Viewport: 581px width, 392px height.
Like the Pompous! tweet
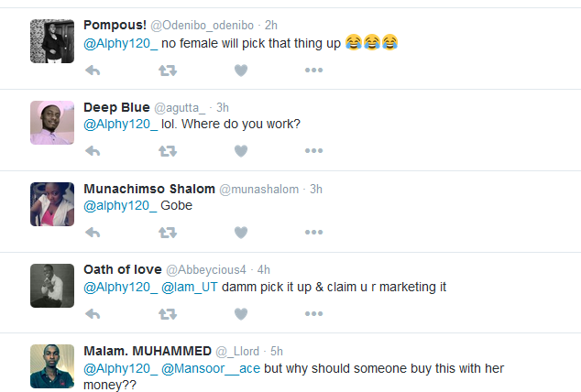(x=241, y=70)
